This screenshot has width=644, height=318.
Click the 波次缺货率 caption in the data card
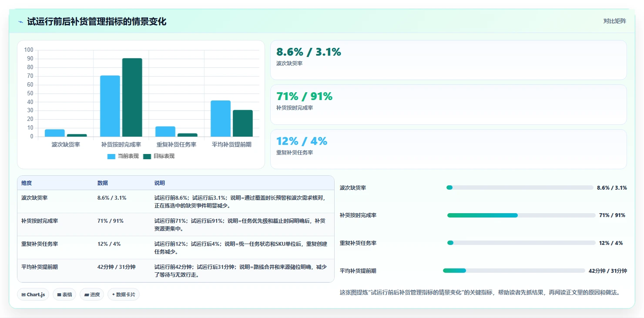pyautogui.click(x=289, y=64)
